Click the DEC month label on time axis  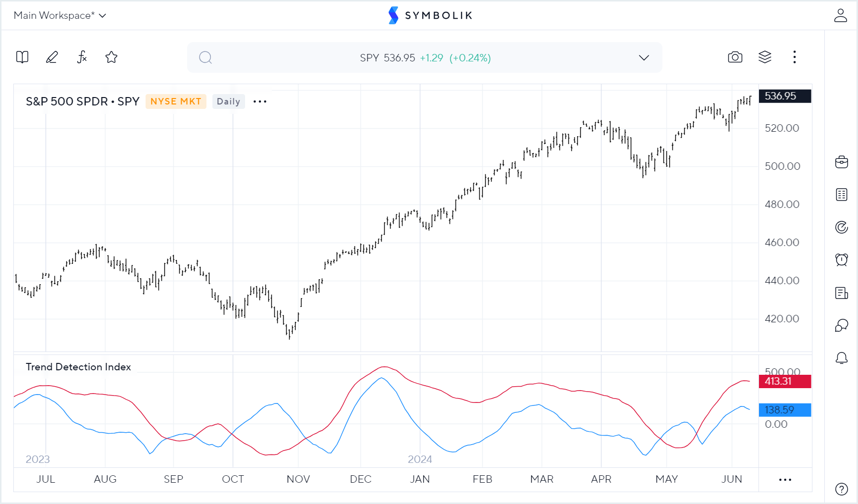coord(360,479)
